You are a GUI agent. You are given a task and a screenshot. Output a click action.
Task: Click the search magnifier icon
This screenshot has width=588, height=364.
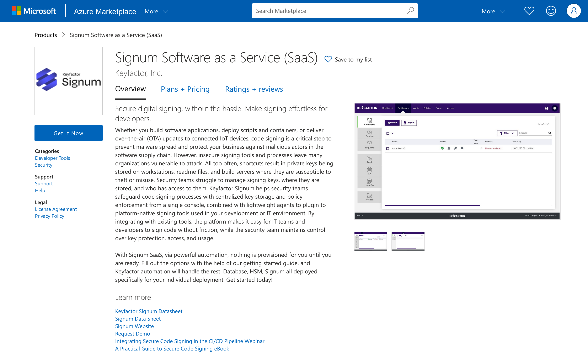pyautogui.click(x=410, y=11)
